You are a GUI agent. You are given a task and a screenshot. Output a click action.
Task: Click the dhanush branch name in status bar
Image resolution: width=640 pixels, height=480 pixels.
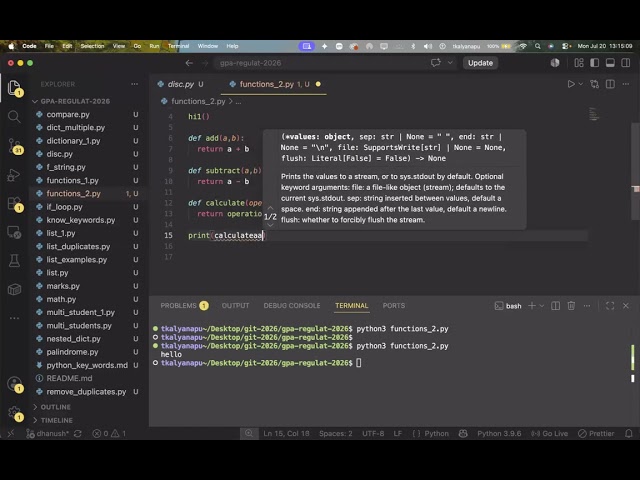point(48,433)
